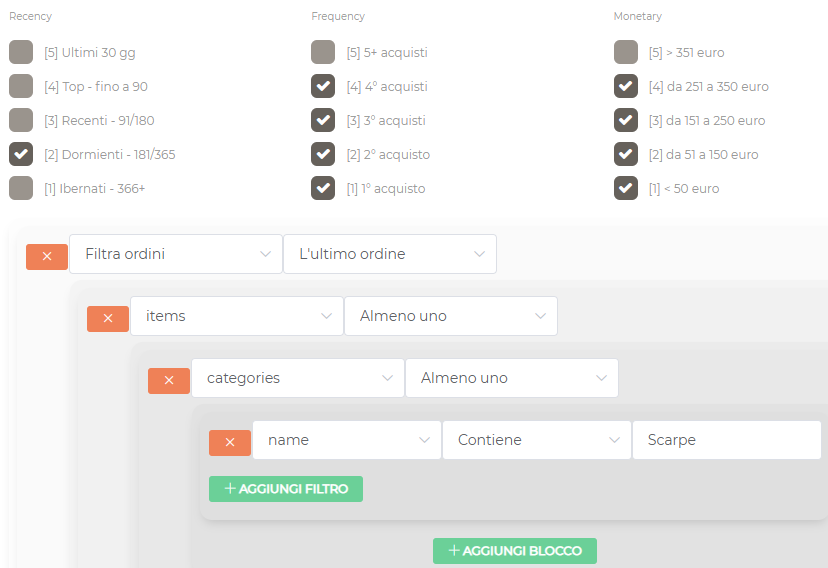The image size is (828, 568).
Task: Delete the name Contiene filter row
Action: click(x=230, y=442)
